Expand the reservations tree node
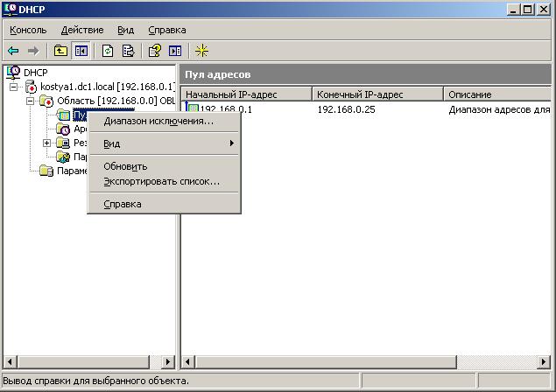556x392 pixels. click(x=46, y=143)
